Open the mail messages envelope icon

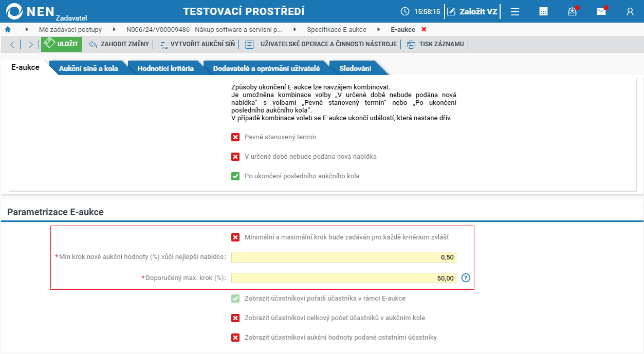click(601, 11)
